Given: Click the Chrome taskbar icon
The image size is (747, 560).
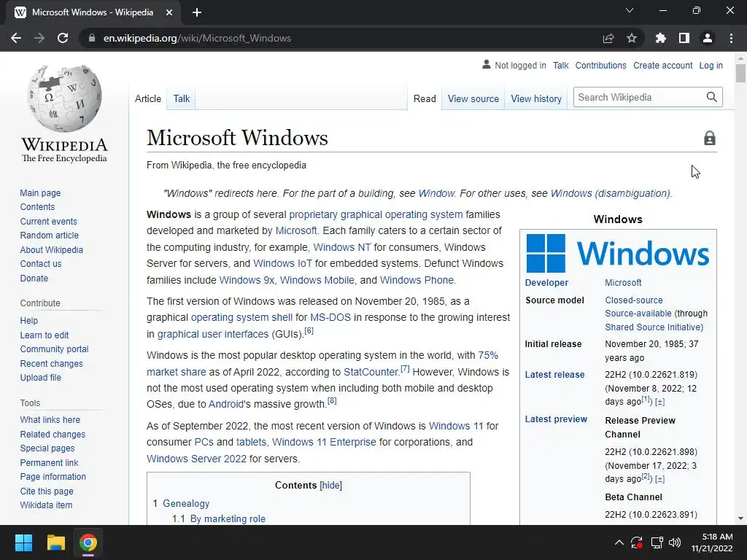Looking at the screenshot, I should [x=88, y=542].
